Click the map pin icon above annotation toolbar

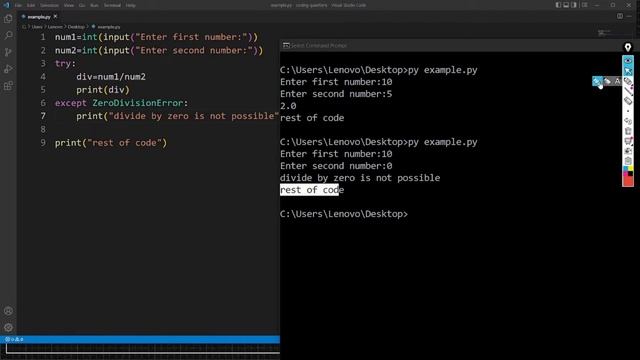628,47
